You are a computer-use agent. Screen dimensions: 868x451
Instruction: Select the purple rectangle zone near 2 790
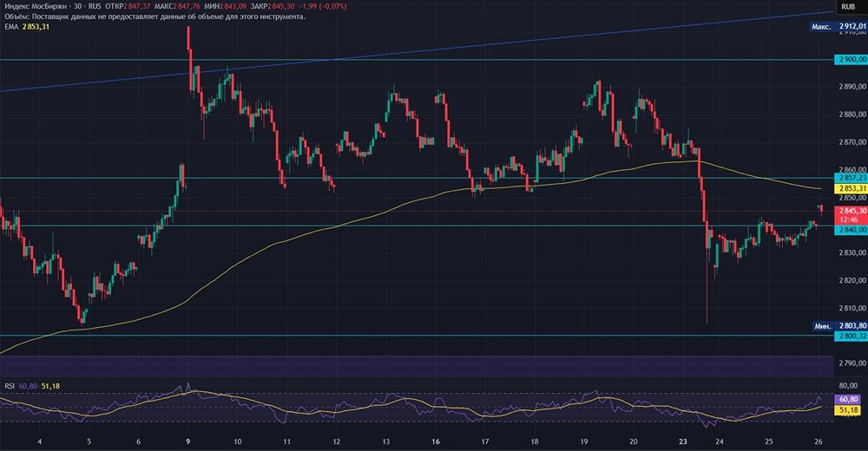coord(415,366)
